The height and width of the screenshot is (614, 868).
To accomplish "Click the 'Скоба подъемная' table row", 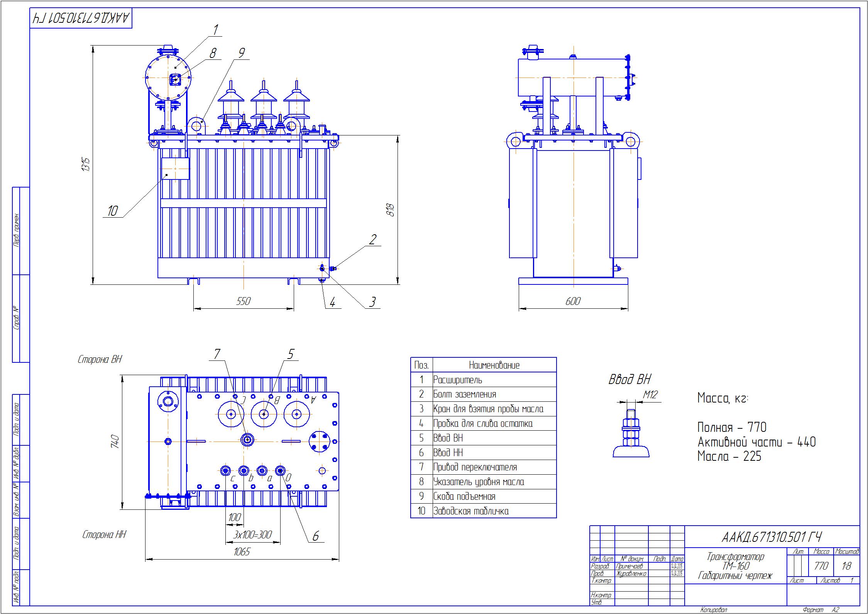I will (x=484, y=497).
